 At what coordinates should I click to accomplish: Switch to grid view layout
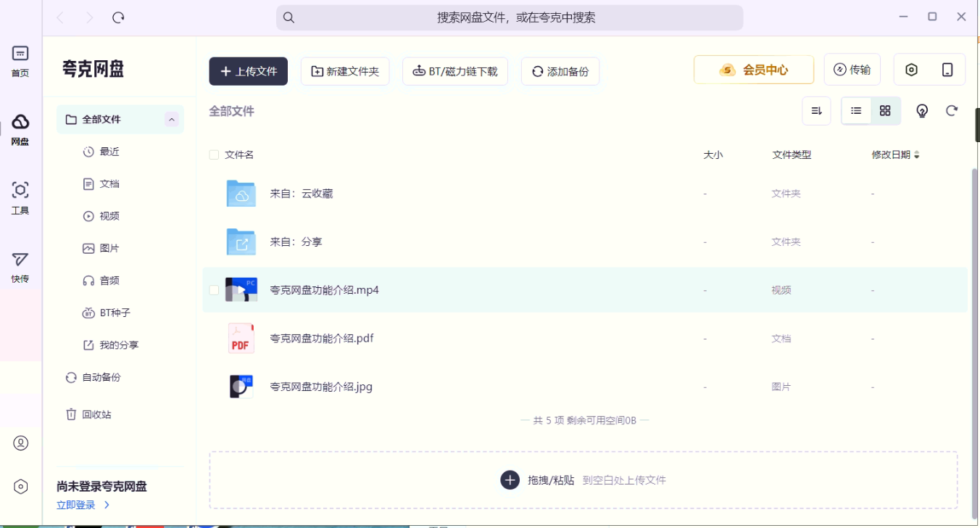pyautogui.click(x=885, y=111)
